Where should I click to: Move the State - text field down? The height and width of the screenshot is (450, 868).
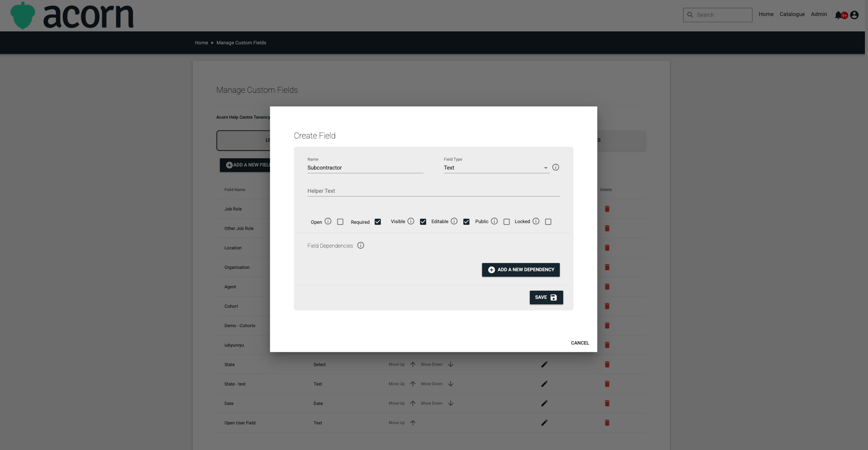pyautogui.click(x=450, y=384)
